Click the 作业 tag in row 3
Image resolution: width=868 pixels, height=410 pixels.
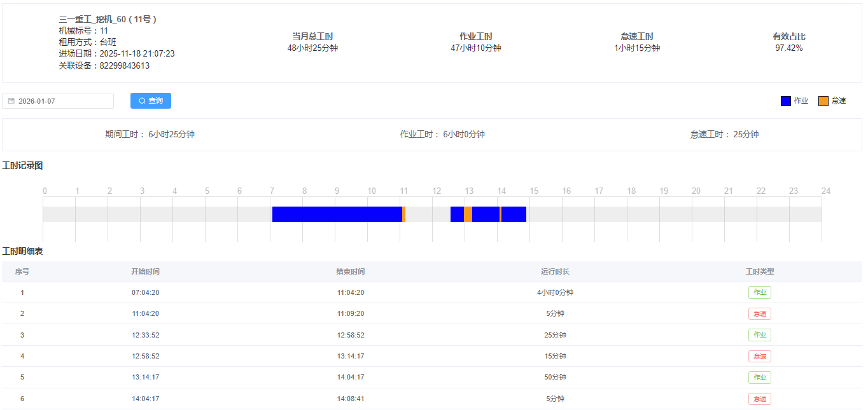[759, 335]
